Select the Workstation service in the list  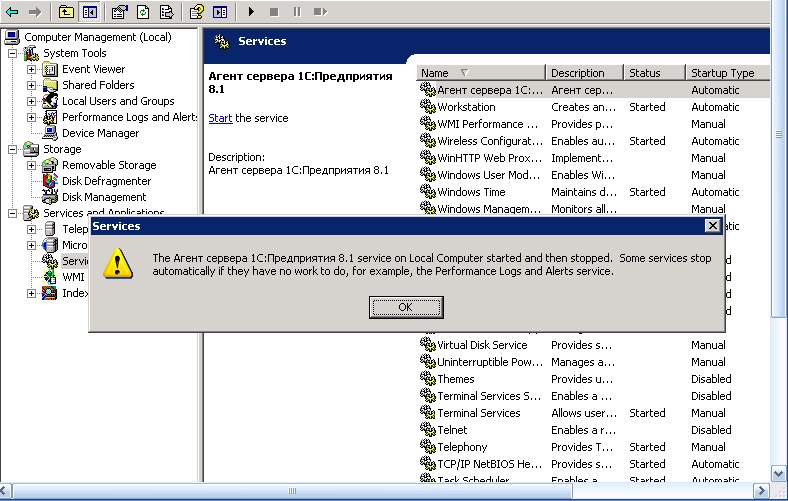(594, 107)
